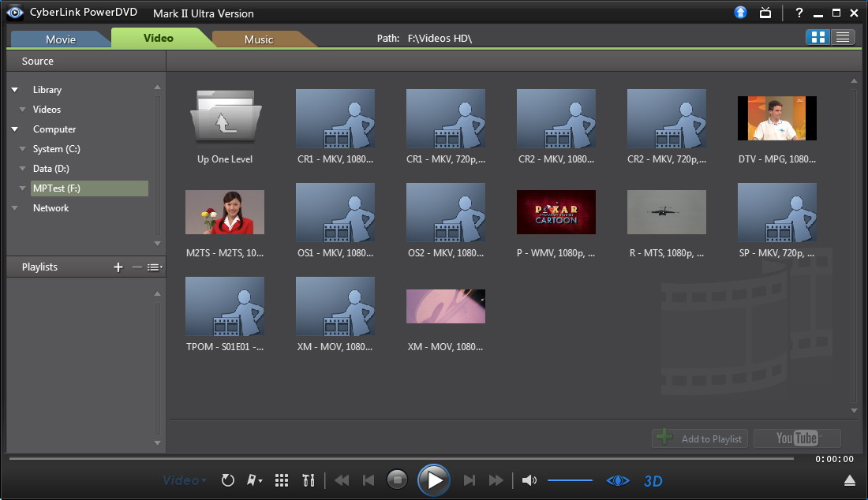This screenshot has width=868, height=500.
Task: Open the help question mark icon
Action: click(x=799, y=13)
